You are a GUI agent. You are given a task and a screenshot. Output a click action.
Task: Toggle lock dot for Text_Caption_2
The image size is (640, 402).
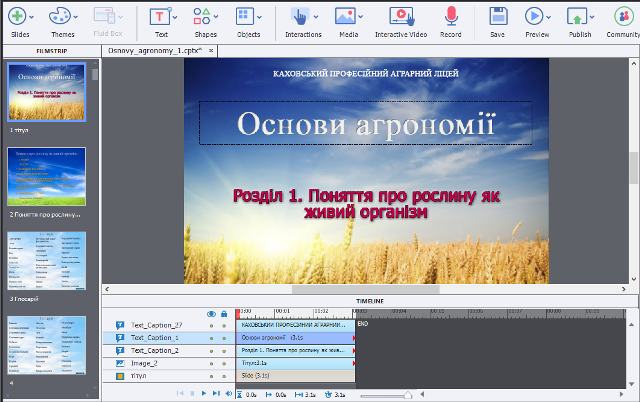point(224,351)
